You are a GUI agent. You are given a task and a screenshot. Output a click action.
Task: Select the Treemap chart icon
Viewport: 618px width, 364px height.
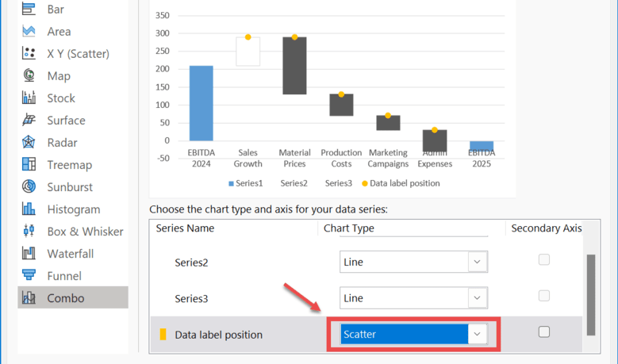29,165
